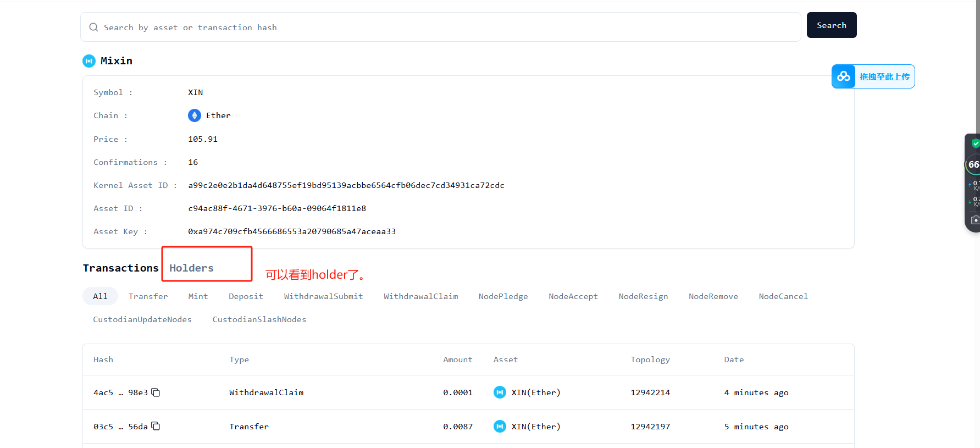Click the Baidu cloud upload icon

coord(843,77)
